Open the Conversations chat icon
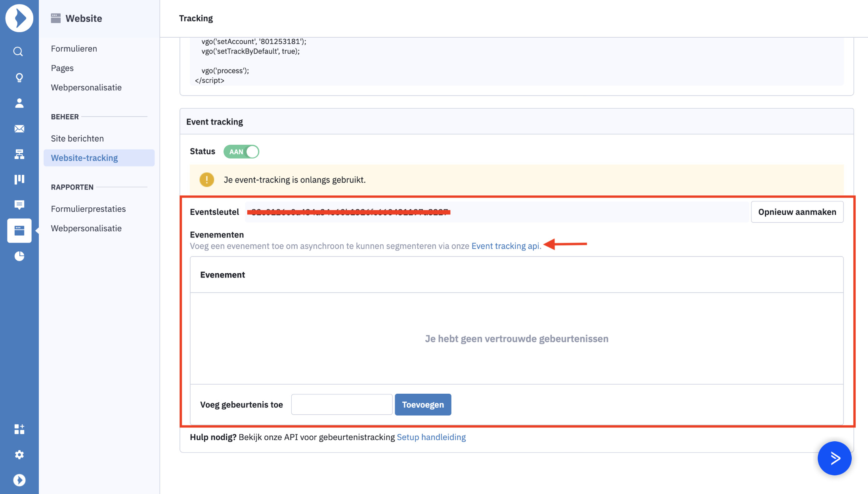868x494 pixels. pos(19,205)
